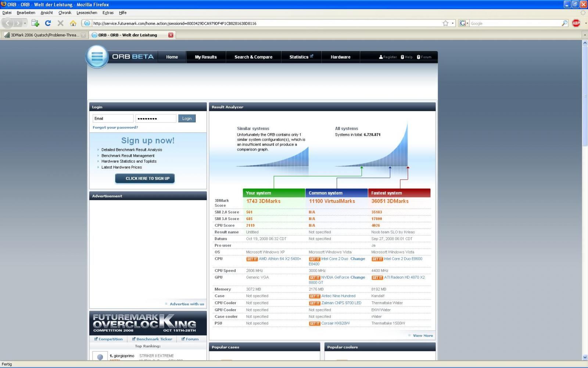
Task: Bookmark this page with the star icon
Action: tap(445, 23)
